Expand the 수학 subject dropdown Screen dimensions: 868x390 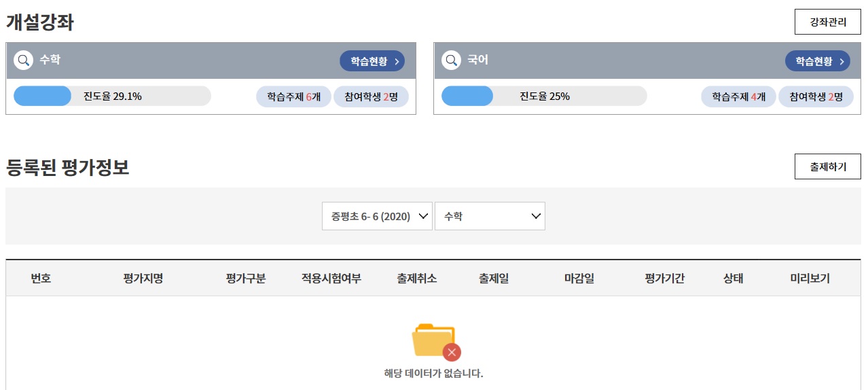(x=490, y=216)
